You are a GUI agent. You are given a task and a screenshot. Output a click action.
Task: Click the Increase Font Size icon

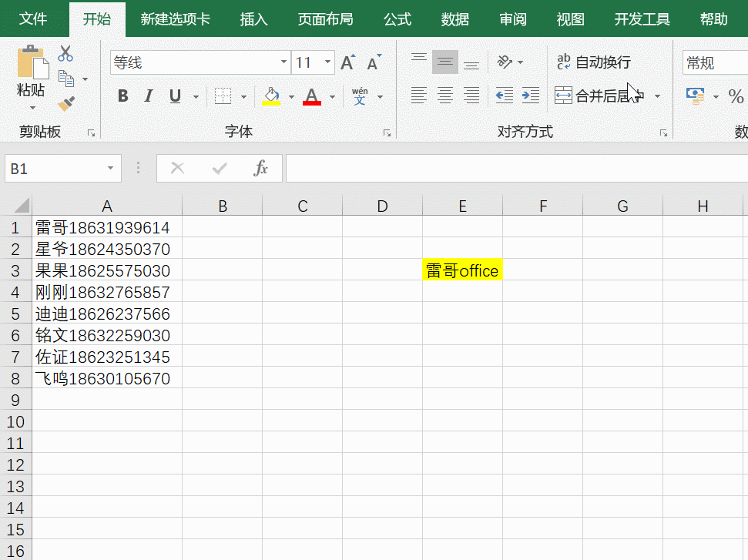(x=348, y=62)
